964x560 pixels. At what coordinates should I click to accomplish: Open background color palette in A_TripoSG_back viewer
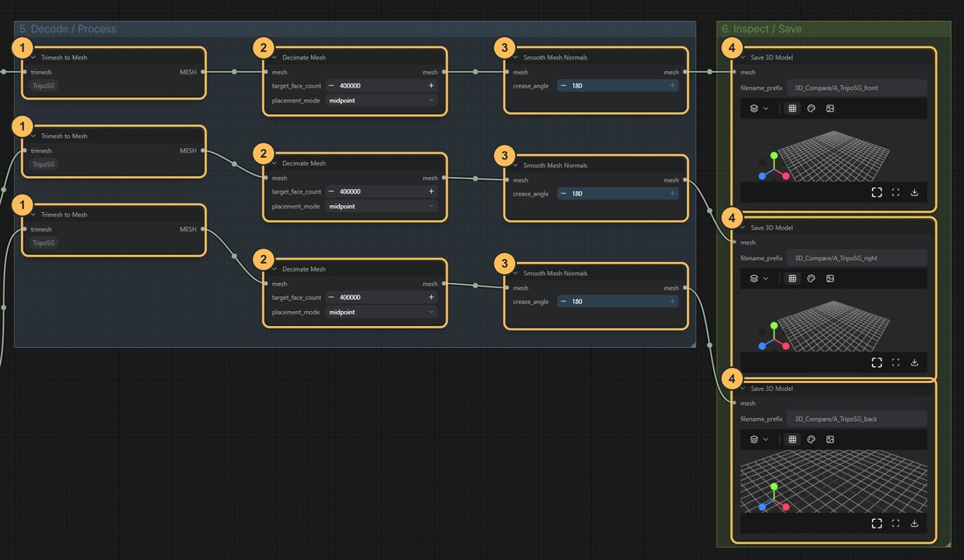click(x=811, y=440)
